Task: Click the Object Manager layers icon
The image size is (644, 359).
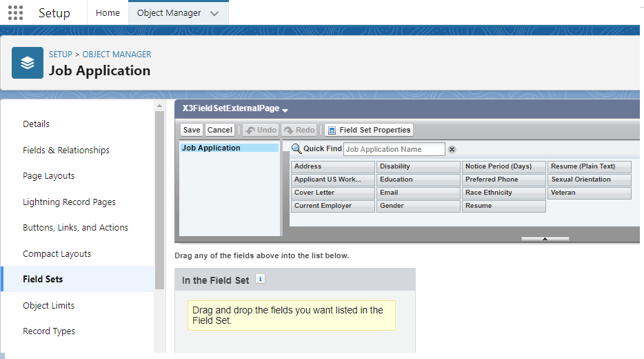Action: 28,64
